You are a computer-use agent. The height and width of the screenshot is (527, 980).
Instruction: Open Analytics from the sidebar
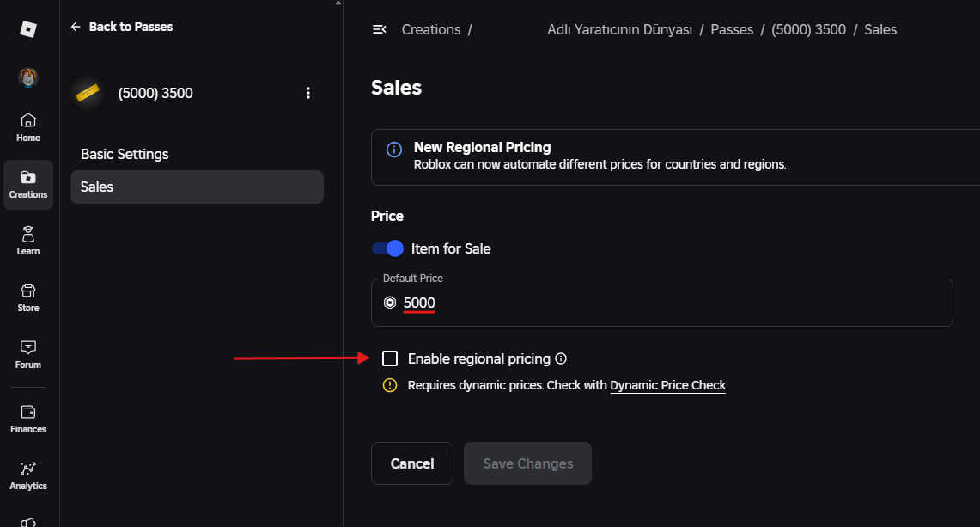pos(28,476)
